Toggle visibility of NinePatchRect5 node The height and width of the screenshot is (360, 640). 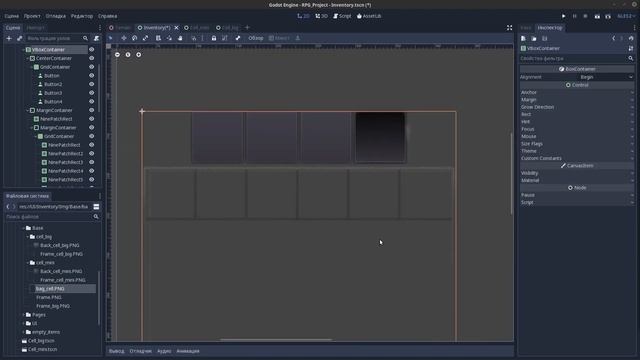click(91, 180)
